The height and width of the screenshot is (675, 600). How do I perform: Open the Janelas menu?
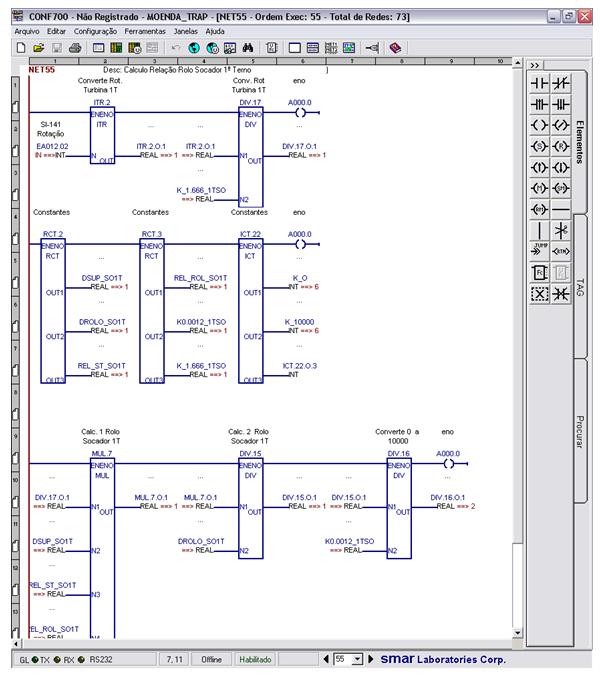click(x=186, y=31)
